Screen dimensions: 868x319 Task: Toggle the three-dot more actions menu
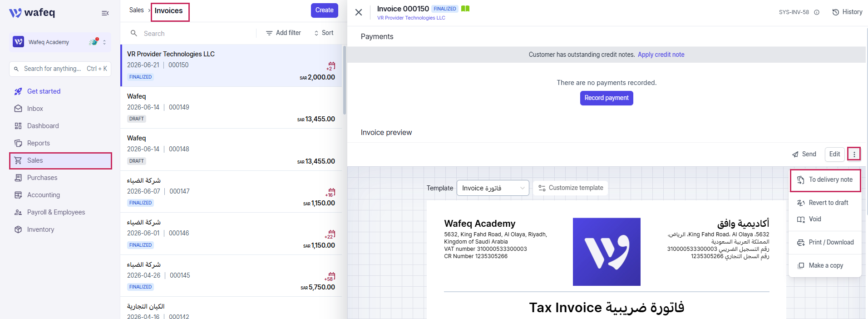pyautogui.click(x=854, y=154)
